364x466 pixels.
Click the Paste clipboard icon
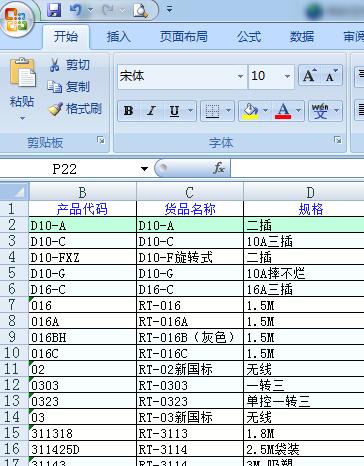coord(23,72)
